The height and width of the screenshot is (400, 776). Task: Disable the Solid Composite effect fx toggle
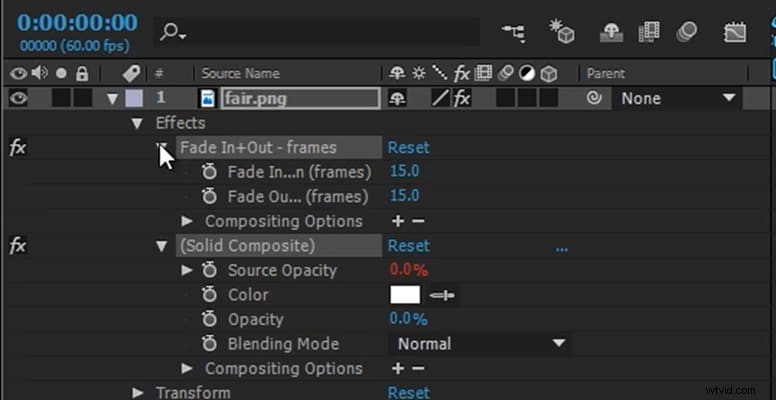(17, 246)
